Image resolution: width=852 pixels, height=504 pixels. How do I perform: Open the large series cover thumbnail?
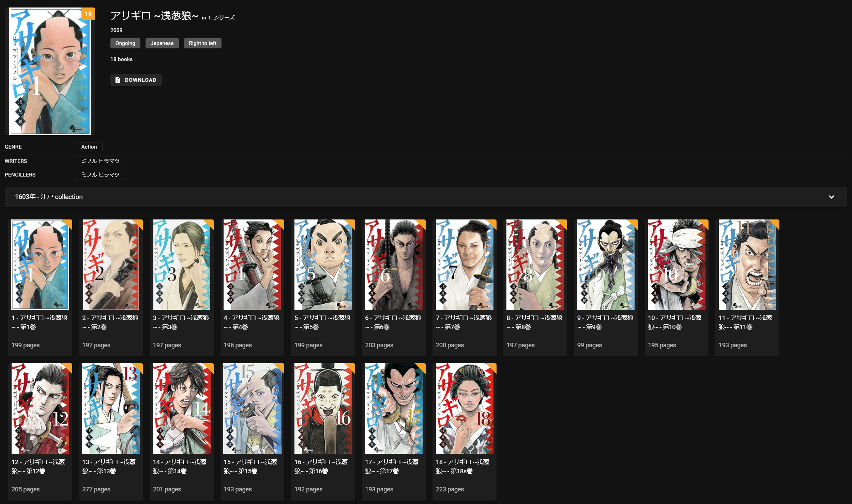pyautogui.click(x=50, y=71)
